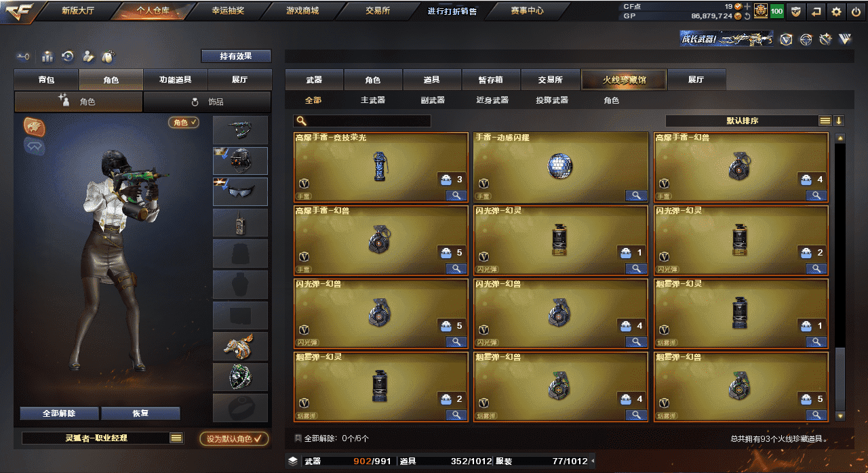Open the key icon above 背包 tab
Image resolution: width=868 pixels, height=473 pixels.
[23, 57]
